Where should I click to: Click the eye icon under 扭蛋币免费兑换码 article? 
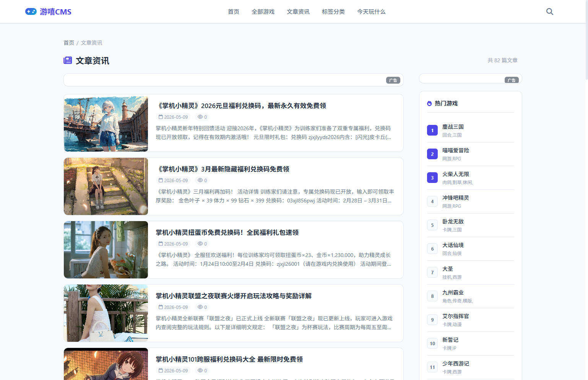[200, 244]
